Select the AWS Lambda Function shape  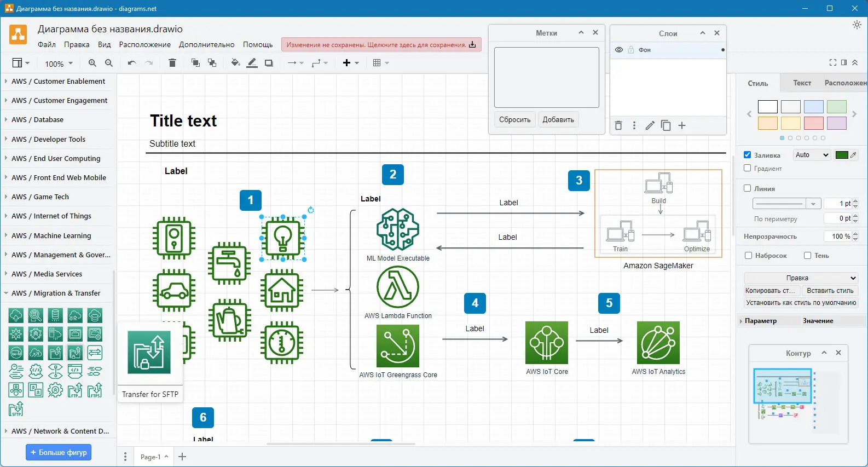(398, 287)
